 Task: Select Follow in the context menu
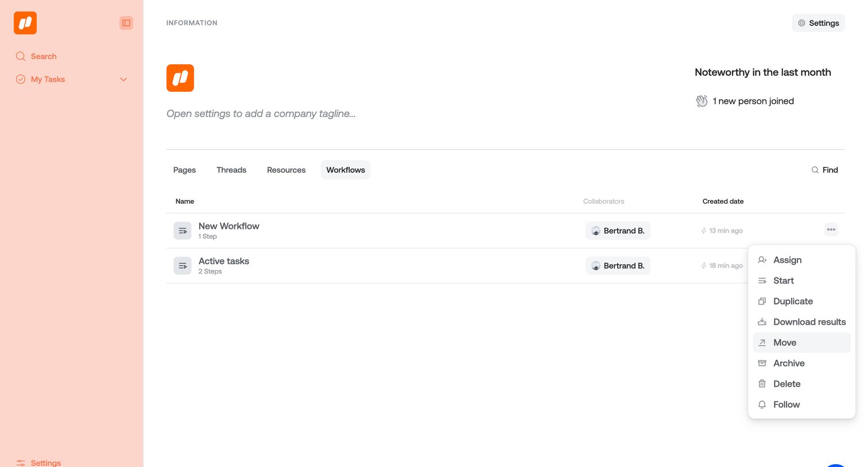tap(801, 404)
